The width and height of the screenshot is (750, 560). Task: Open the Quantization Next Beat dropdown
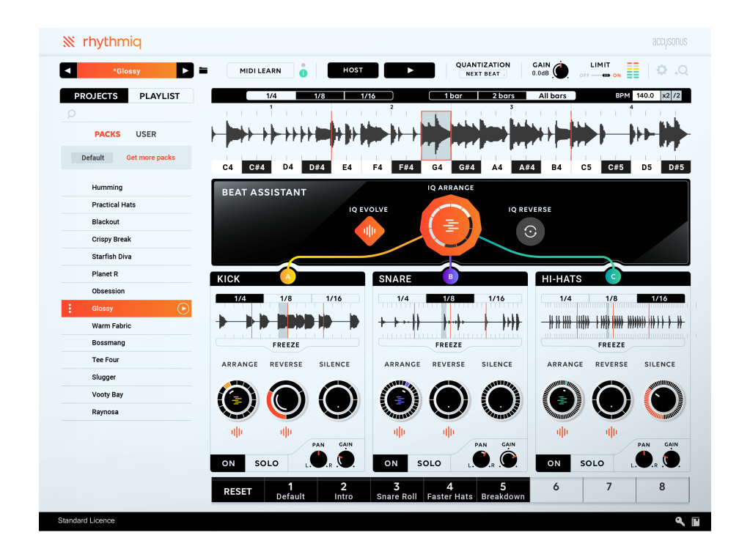483,74
